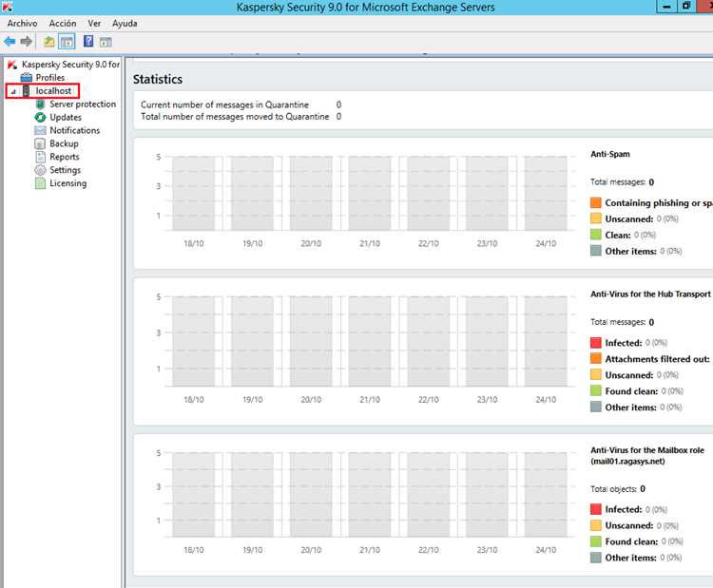Viewport: 713px width, 588px height.
Task: Click the Reports document icon
Action: click(41, 157)
